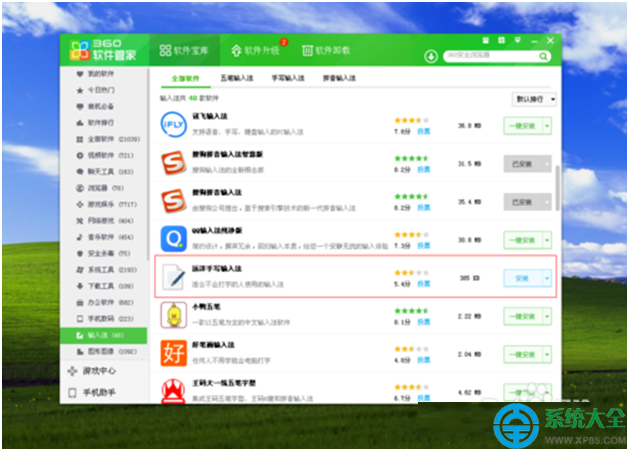Open the blue QQ输入法 app icon
The image size is (628, 451).
(173, 239)
